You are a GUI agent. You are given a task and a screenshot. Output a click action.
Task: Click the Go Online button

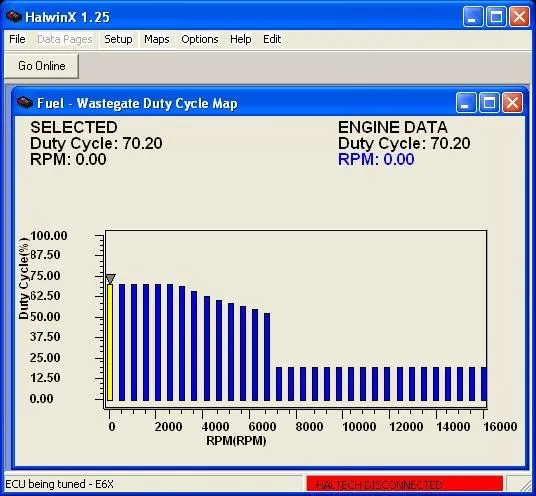41,66
